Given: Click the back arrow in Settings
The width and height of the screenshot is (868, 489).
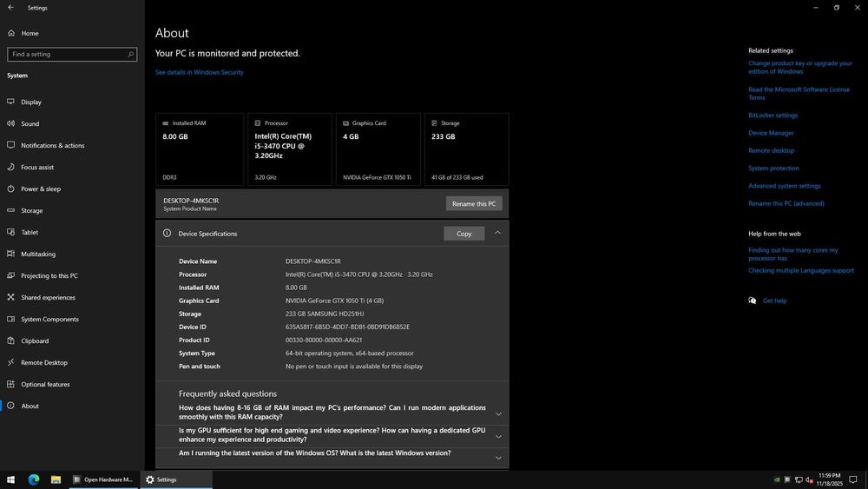Looking at the screenshot, I should click(11, 8).
